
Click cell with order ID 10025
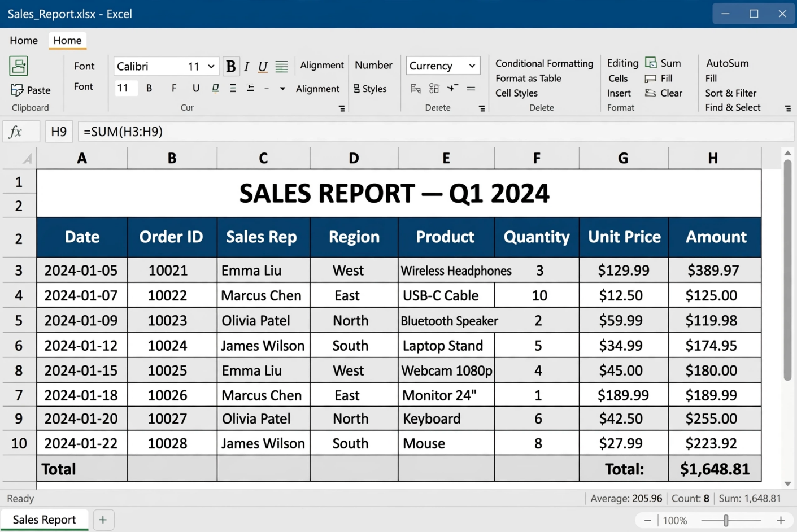(172, 370)
